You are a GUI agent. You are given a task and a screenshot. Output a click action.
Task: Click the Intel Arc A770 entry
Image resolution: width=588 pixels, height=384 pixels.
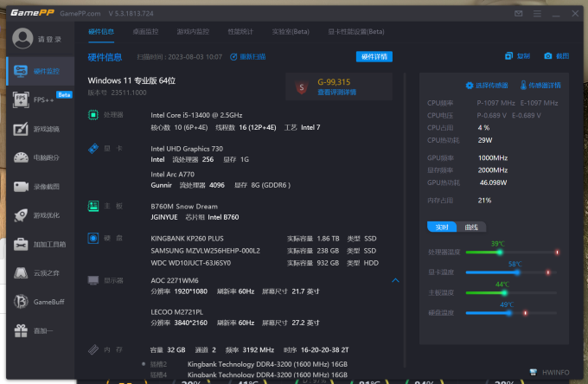(x=172, y=175)
